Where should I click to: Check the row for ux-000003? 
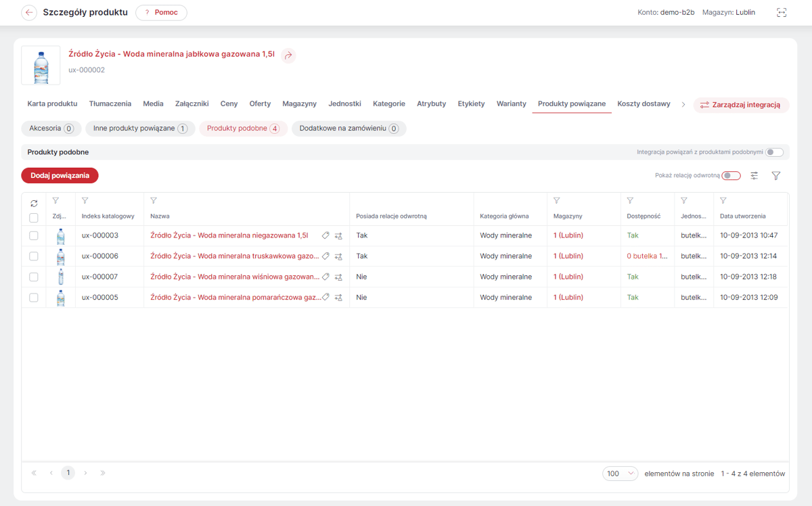34,236
